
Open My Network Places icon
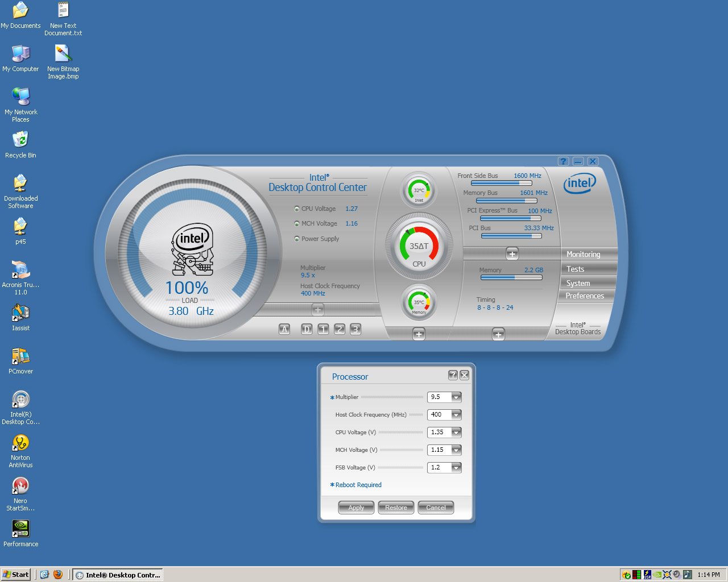click(x=20, y=105)
